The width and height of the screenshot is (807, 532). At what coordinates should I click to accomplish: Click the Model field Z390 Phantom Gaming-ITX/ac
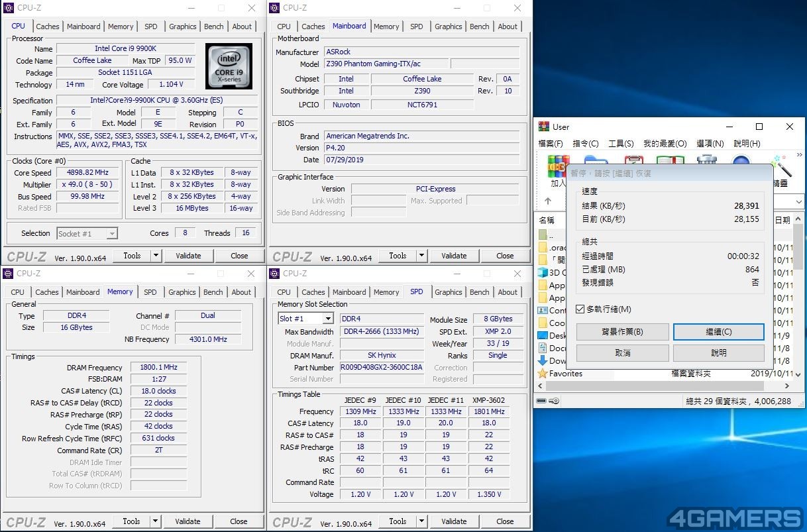coord(386,64)
